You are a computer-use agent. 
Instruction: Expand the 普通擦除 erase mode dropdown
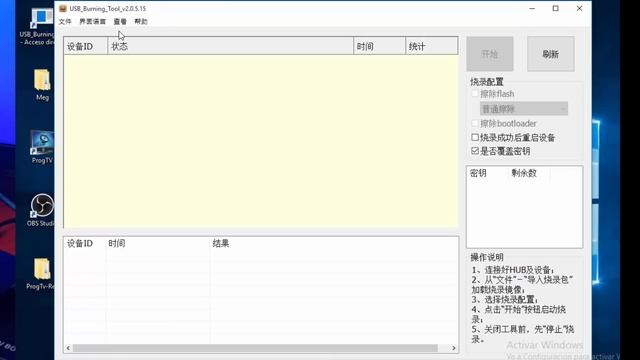524,109
